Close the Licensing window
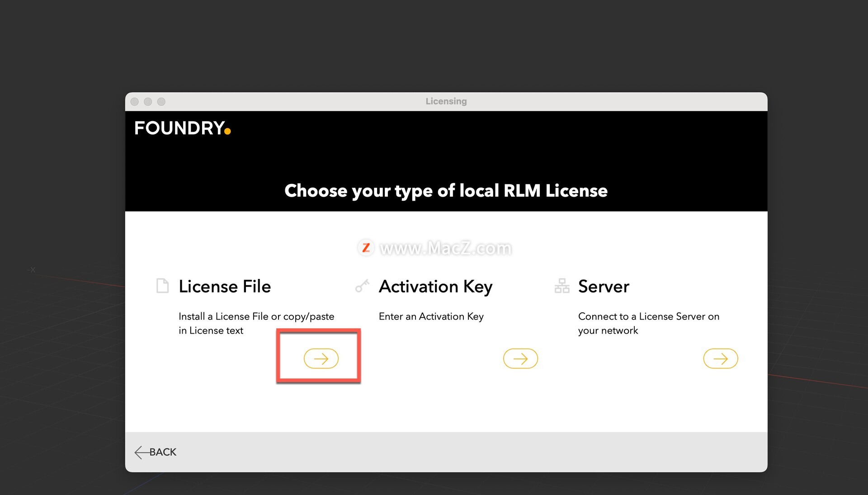The image size is (868, 495). click(135, 102)
